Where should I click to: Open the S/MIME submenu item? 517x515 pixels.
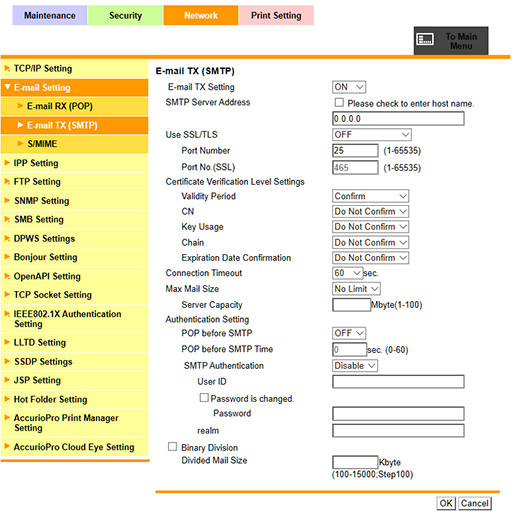[74, 144]
